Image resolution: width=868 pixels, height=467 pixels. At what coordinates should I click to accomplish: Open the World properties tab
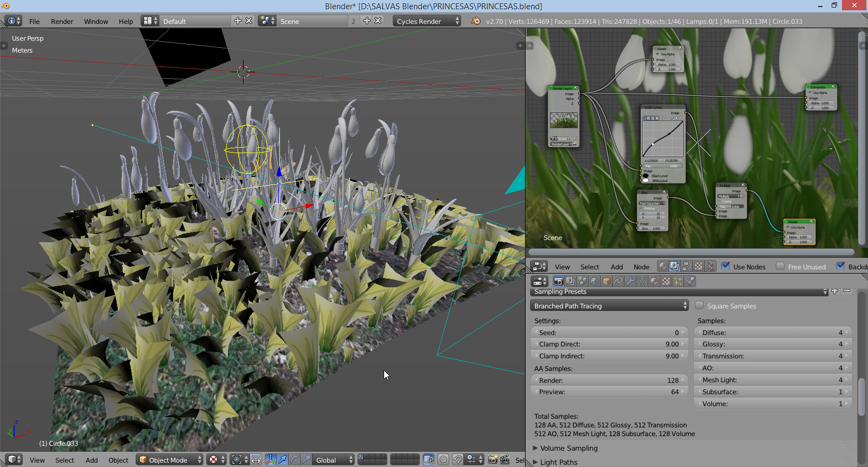point(595,281)
